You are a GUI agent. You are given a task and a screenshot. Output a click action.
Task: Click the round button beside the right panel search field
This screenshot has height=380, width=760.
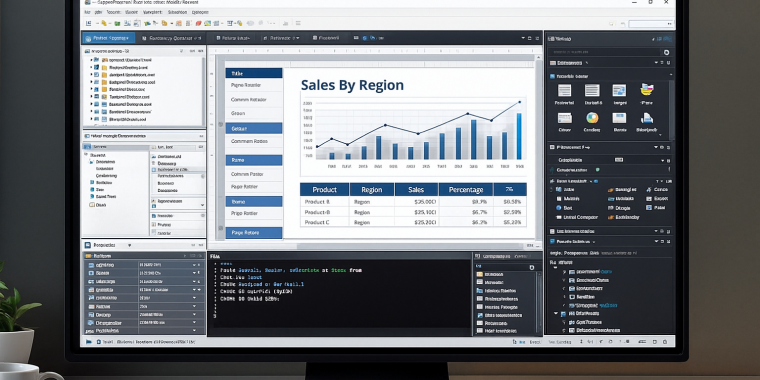(x=666, y=52)
